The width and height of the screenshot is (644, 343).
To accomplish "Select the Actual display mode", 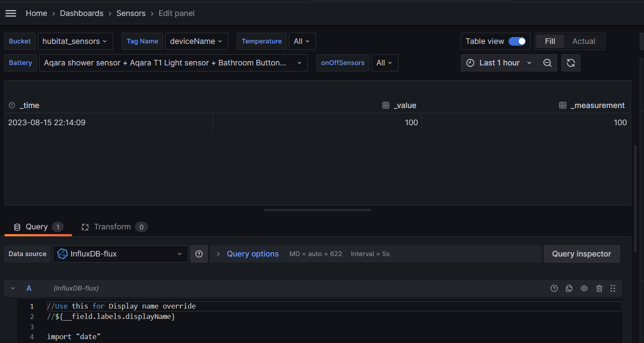I will (584, 41).
